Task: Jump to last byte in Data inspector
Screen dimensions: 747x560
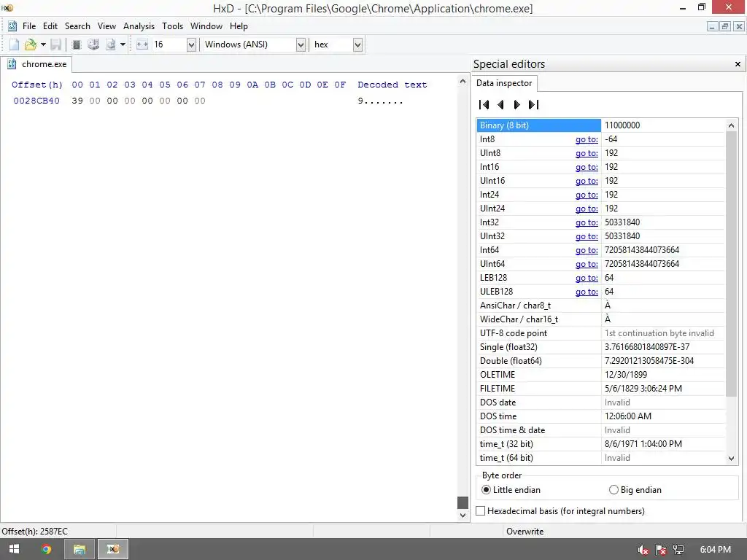Action: coord(533,105)
